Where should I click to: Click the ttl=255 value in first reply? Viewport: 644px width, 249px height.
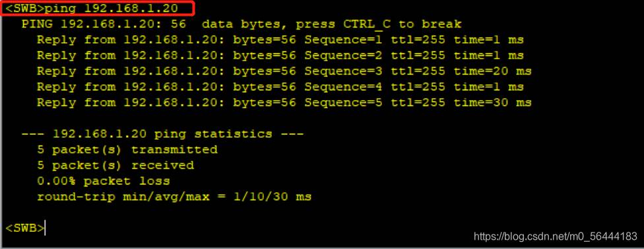(418, 40)
